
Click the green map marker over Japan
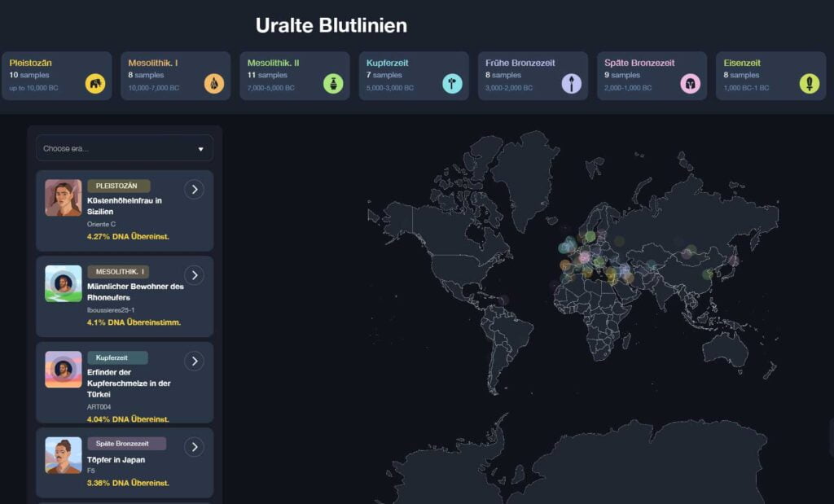tap(708, 274)
